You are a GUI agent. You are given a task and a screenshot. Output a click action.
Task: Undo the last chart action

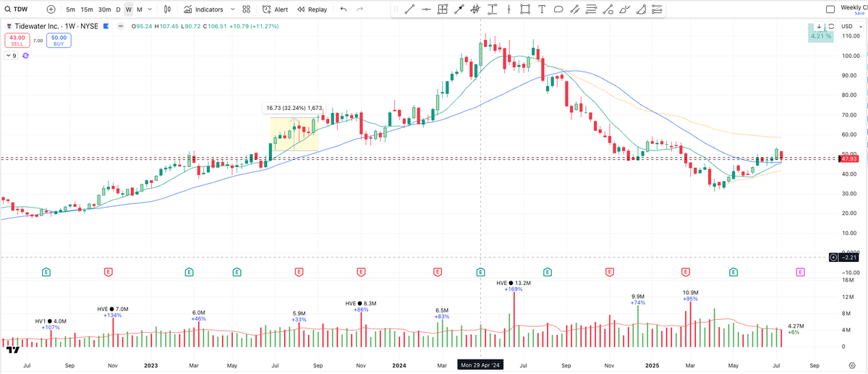tap(343, 9)
